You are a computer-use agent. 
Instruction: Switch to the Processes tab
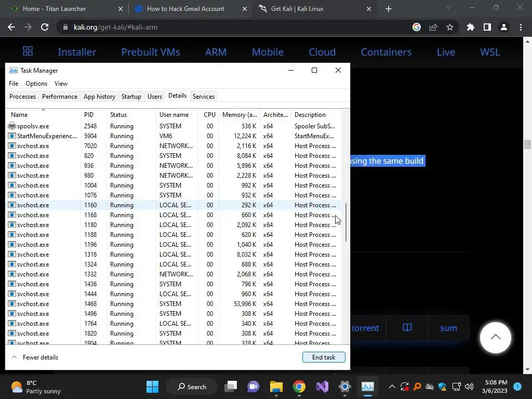pyautogui.click(x=22, y=97)
